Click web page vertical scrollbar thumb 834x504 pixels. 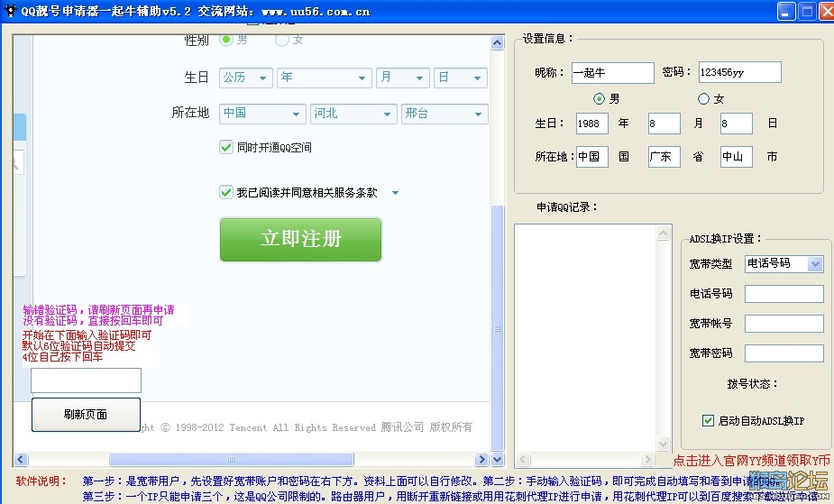[498, 328]
